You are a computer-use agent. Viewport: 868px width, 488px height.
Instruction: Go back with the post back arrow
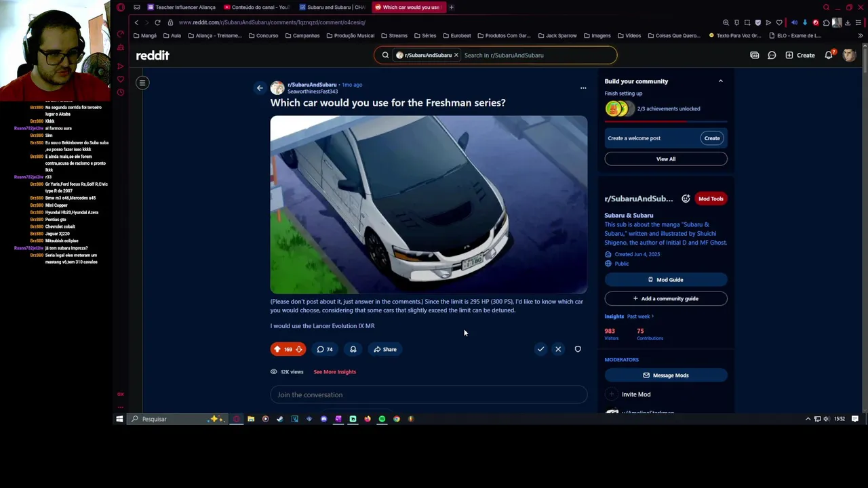(x=260, y=88)
